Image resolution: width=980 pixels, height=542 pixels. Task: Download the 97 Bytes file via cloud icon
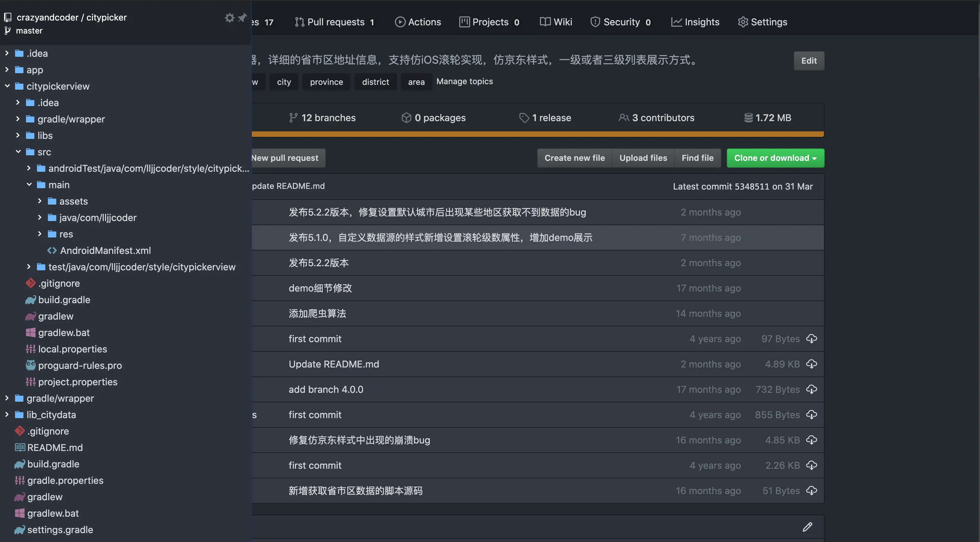pyautogui.click(x=811, y=338)
